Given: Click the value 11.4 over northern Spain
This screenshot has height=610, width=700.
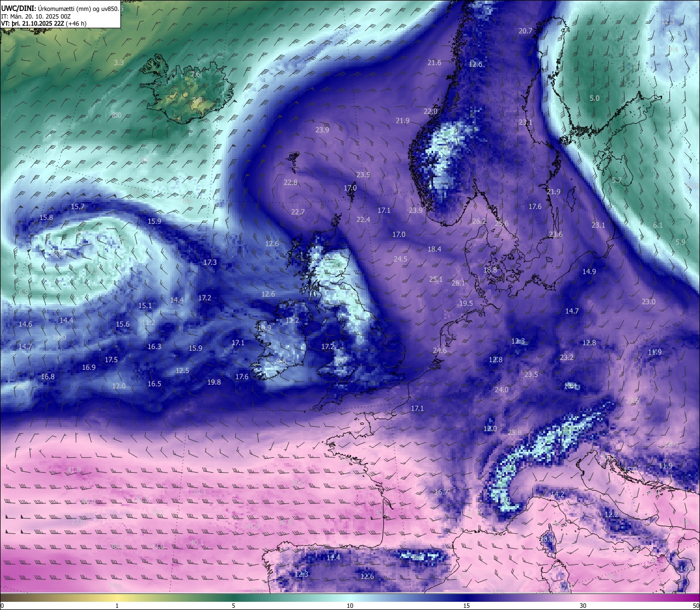Looking at the screenshot, I should [333, 557].
